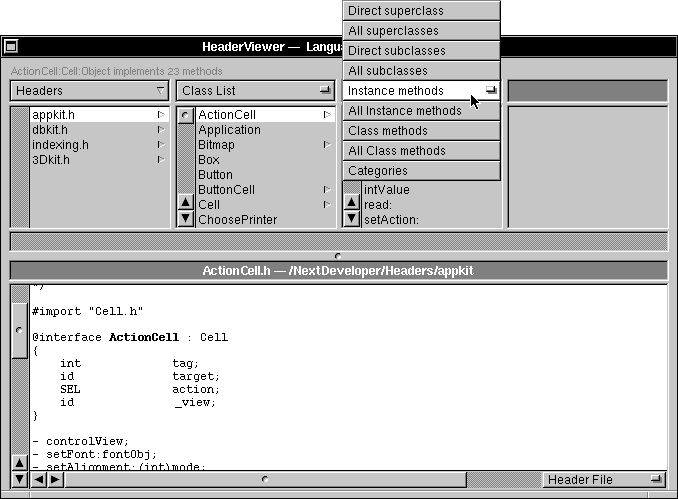Select 3Dkit.h header
Image resolution: width=678 pixels, height=499 pixels.
coord(99,160)
